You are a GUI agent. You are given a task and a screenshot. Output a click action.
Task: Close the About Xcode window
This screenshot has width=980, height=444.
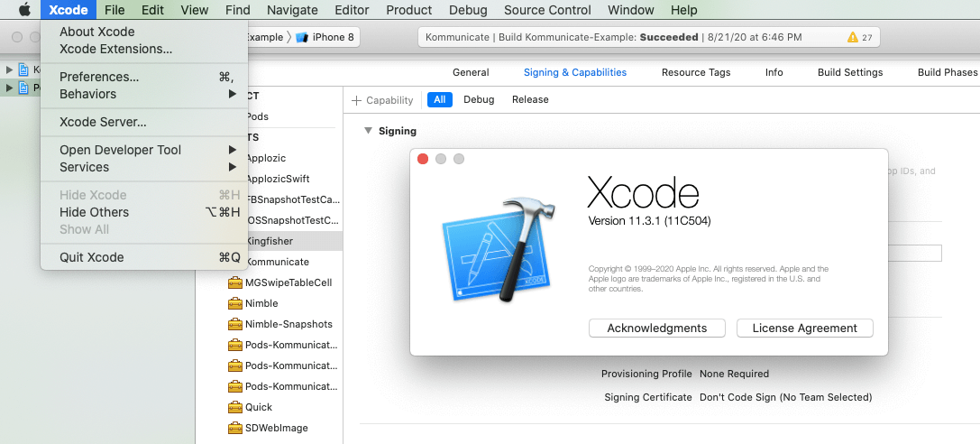(x=423, y=159)
